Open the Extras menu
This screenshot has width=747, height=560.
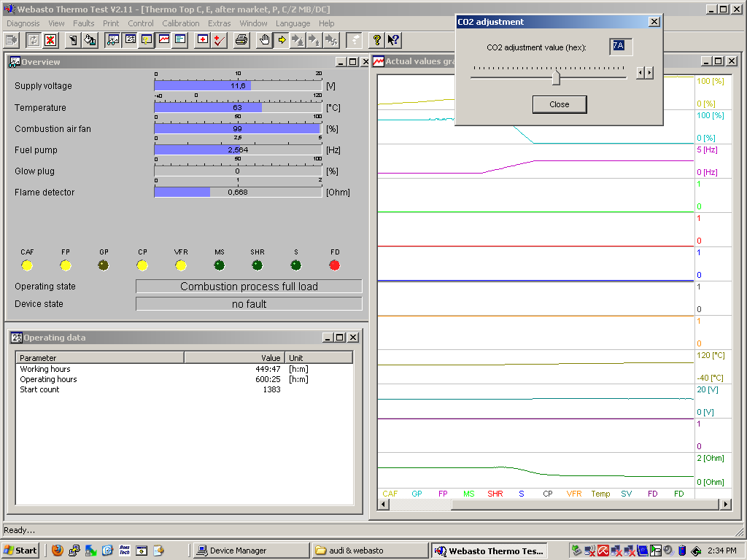[220, 23]
